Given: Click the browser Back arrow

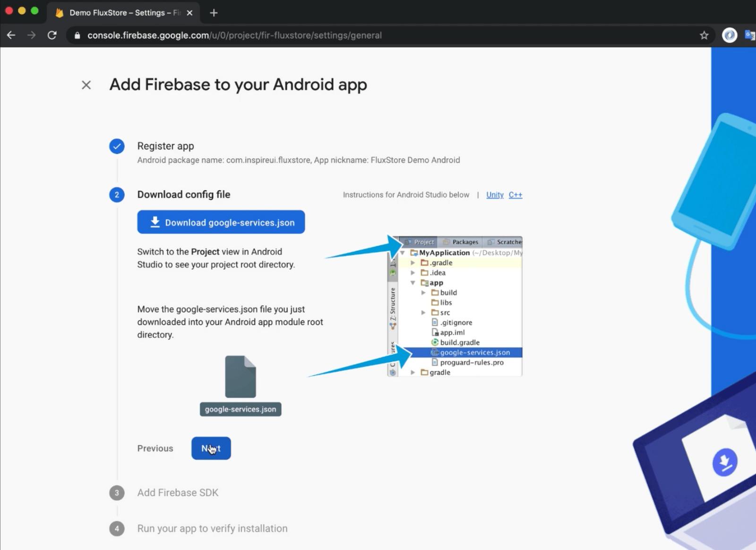Looking at the screenshot, I should 11,35.
